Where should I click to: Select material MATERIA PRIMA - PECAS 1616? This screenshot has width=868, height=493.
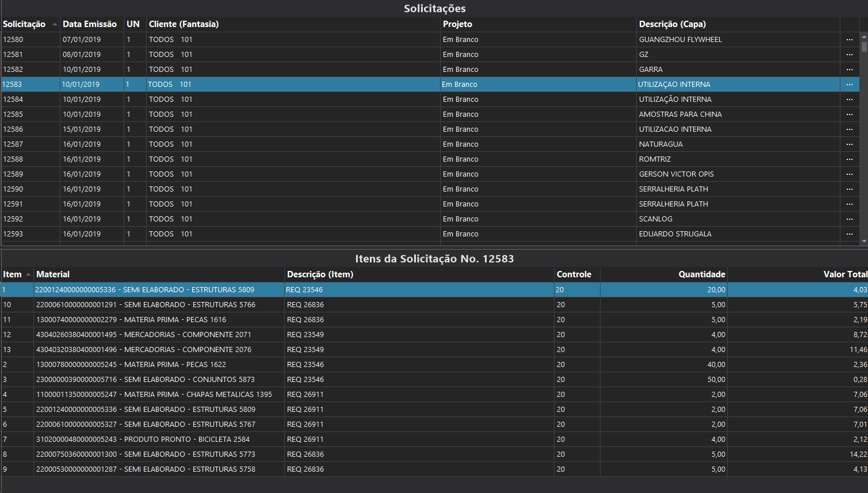point(159,320)
